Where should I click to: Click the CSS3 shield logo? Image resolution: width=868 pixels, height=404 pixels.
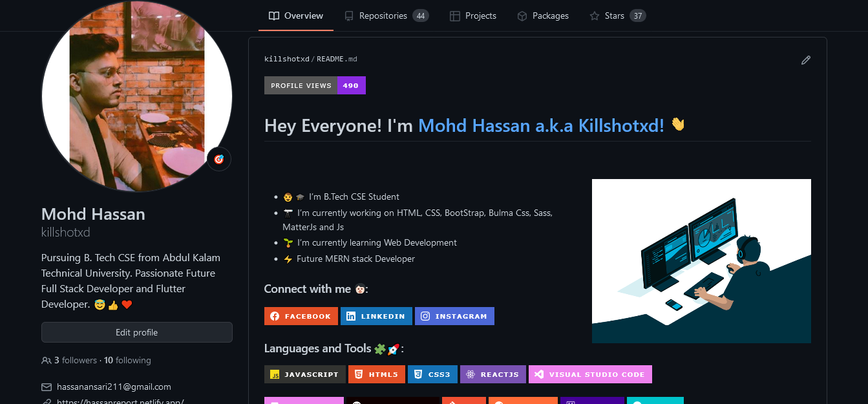418,374
